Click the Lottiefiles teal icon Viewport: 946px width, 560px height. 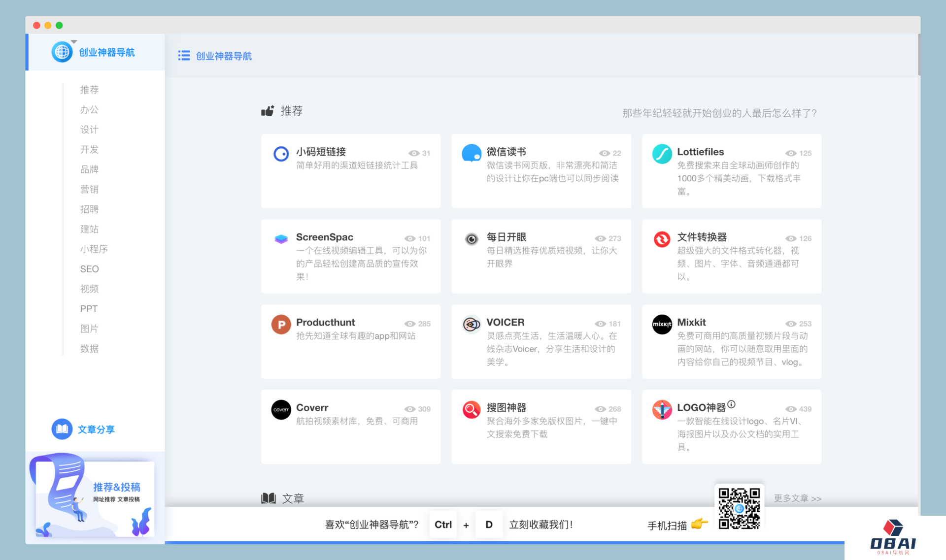662,154
